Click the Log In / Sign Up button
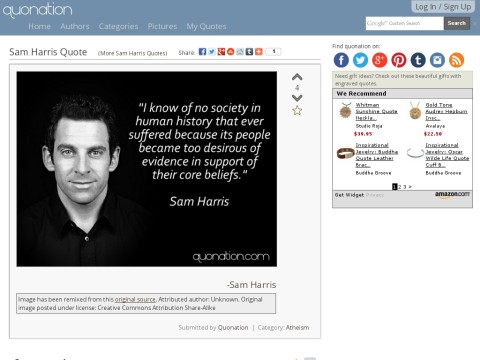Image resolution: width=480 pixels, height=360 pixels. tap(443, 7)
